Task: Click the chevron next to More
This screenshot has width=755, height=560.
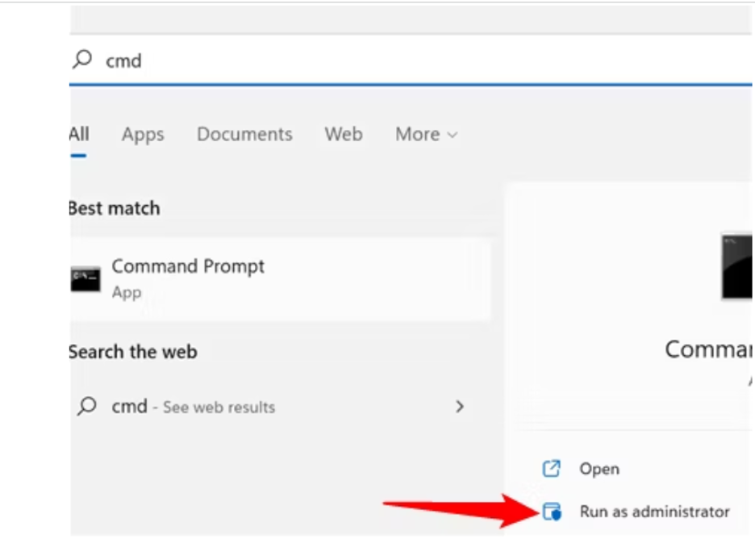Action: [452, 134]
